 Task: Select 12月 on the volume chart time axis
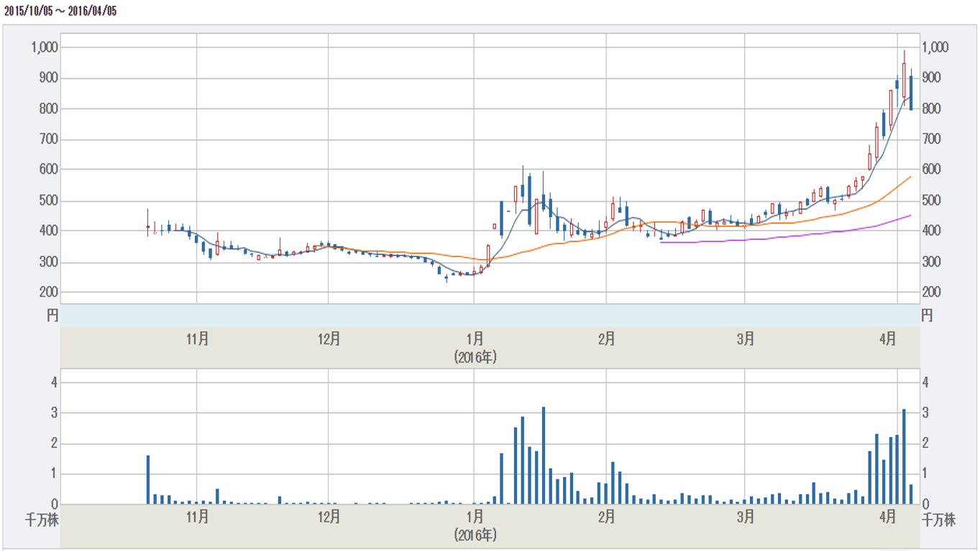click(329, 517)
